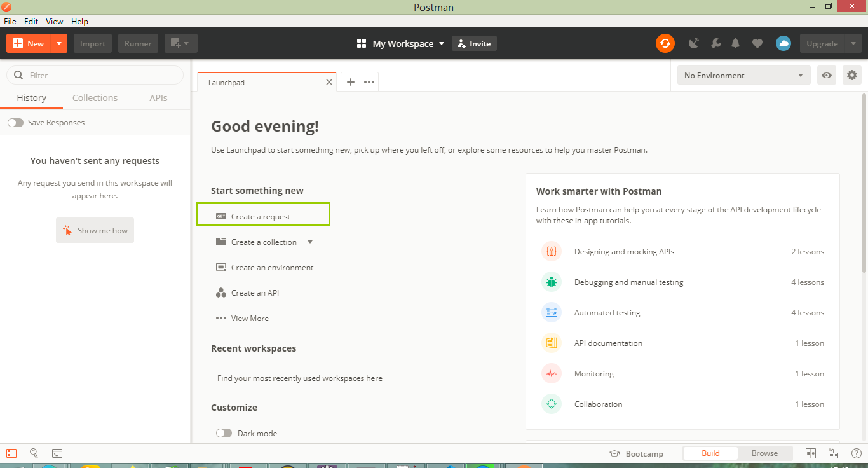Image resolution: width=868 pixels, height=468 pixels.
Task: Open the File menu
Action: (x=10, y=21)
